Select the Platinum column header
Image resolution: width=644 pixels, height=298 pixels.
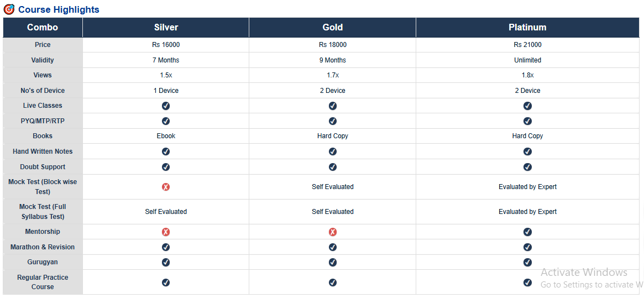[x=527, y=28]
